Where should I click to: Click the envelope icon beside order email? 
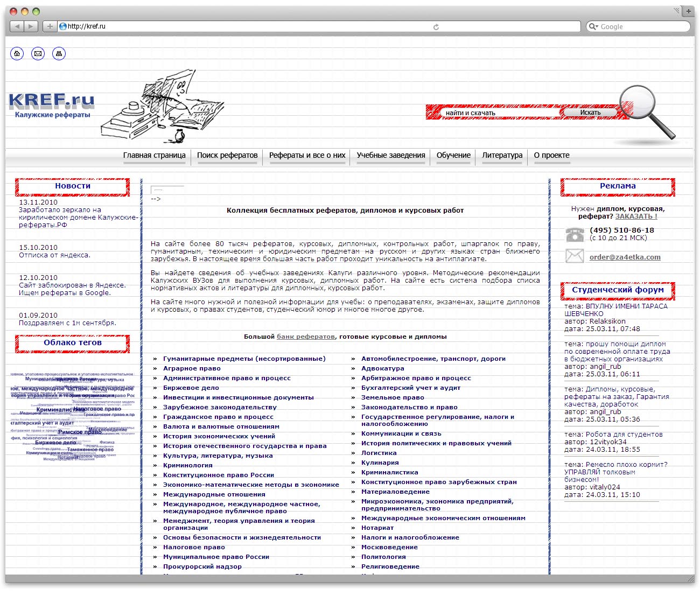575,256
